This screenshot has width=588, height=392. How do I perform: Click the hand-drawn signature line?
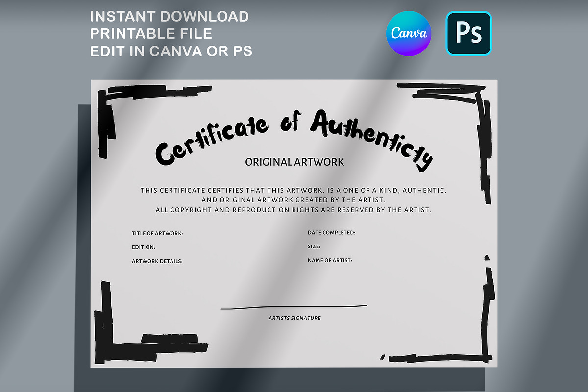294,307
